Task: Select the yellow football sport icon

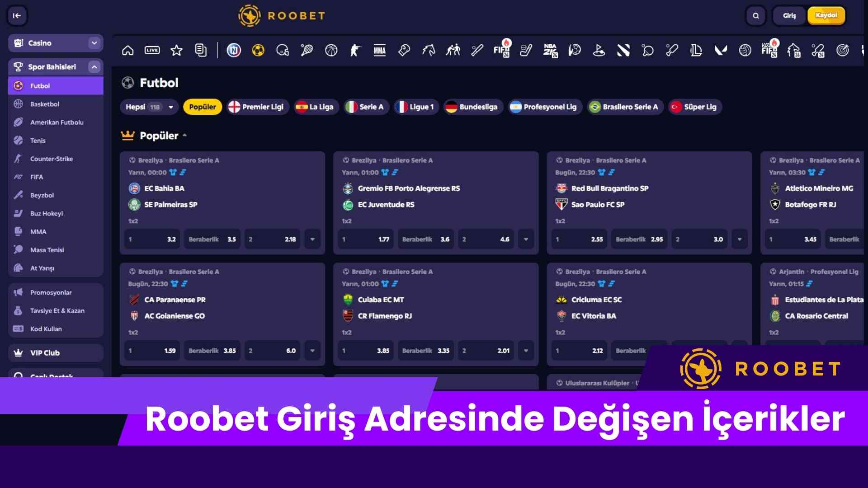Action: click(258, 50)
